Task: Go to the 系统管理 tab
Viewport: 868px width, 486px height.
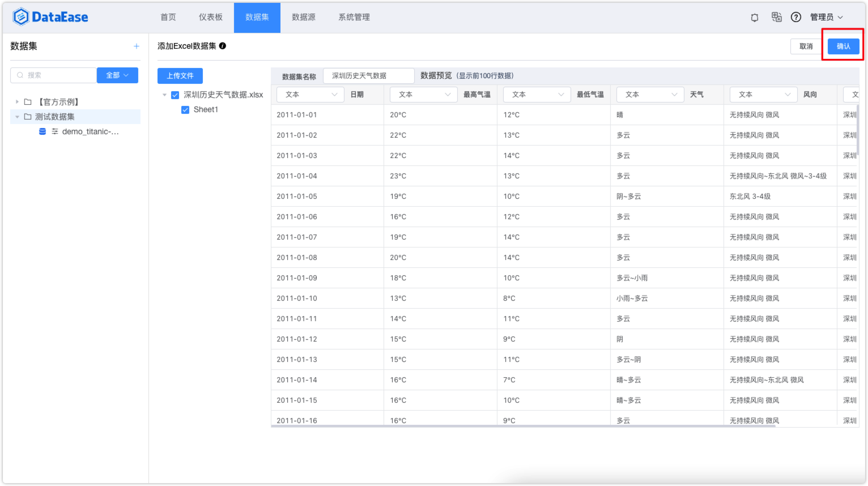Action: [x=354, y=17]
